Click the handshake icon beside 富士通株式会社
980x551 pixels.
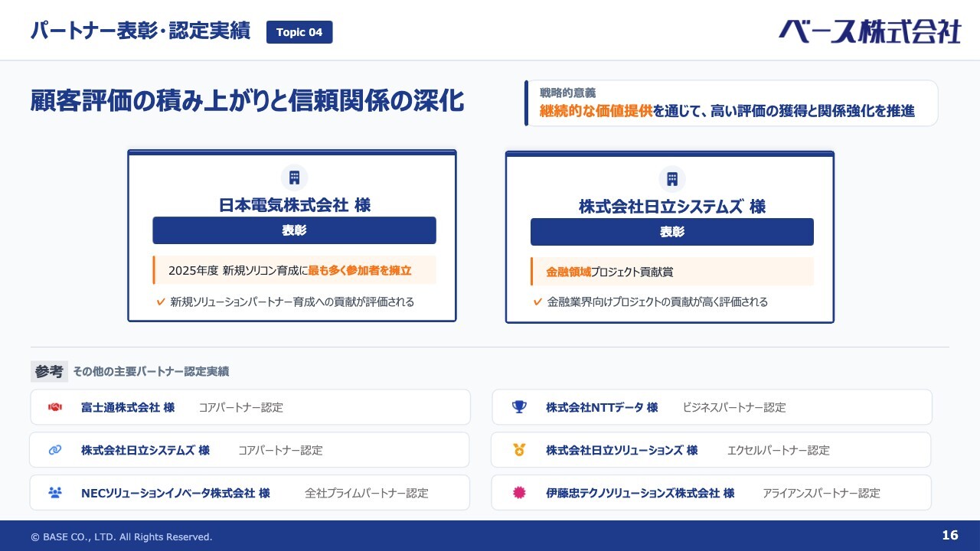(x=54, y=407)
